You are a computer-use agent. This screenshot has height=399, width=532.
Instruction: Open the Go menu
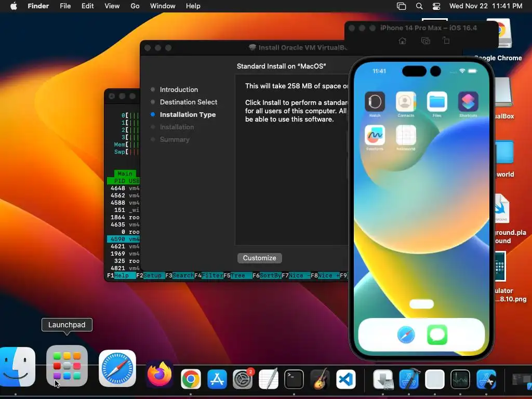click(135, 6)
